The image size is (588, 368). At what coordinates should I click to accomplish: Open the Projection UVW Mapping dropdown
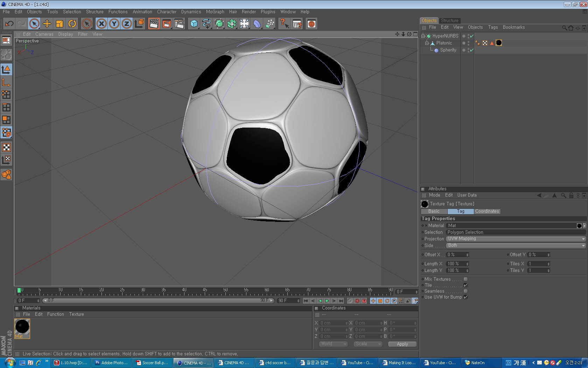[516, 239]
